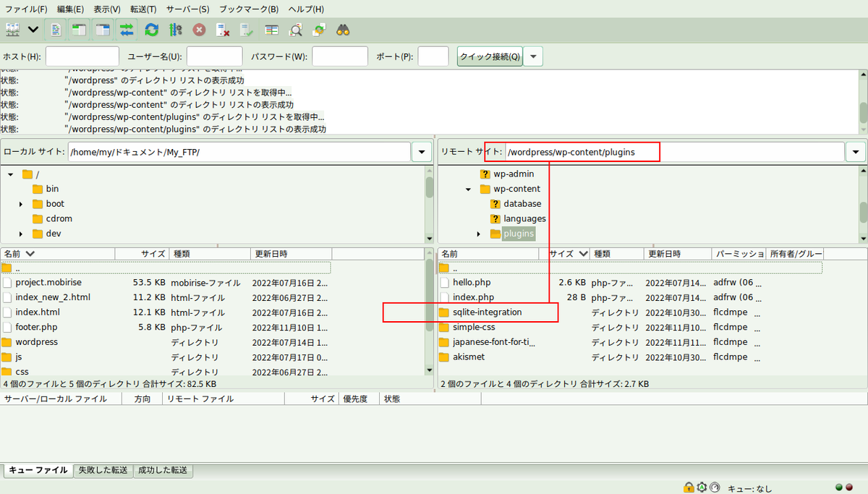Switch to the 失敗した転送 tab
The width and height of the screenshot is (868, 494).
point(103,470)
